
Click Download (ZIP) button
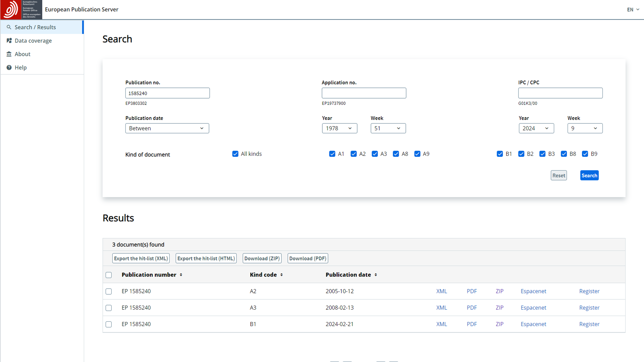coord(262,258)
